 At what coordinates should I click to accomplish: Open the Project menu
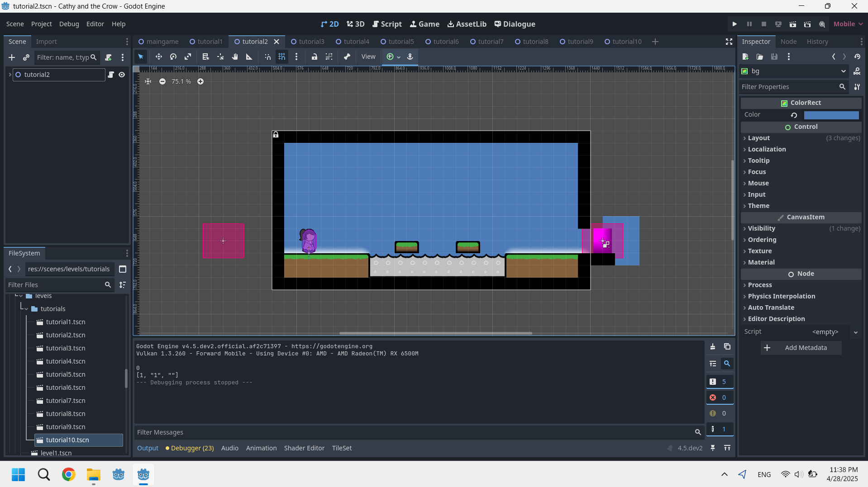click(x=41, y=24)
